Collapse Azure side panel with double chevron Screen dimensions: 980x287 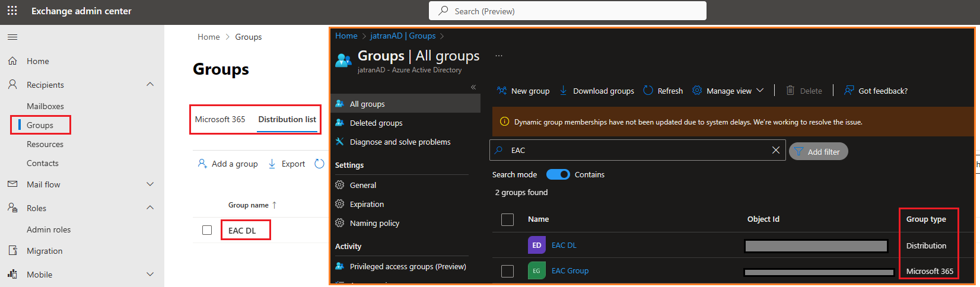pos(473,87)
